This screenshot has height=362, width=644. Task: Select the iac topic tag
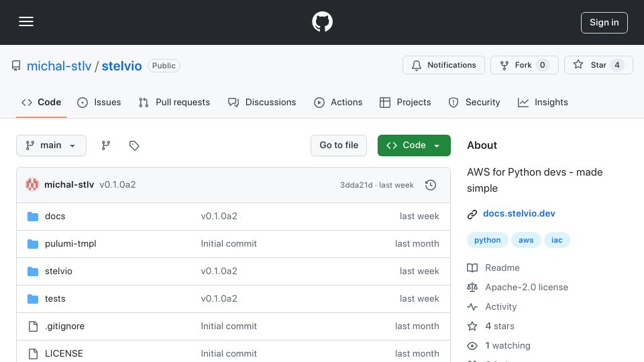coord(557,240)
